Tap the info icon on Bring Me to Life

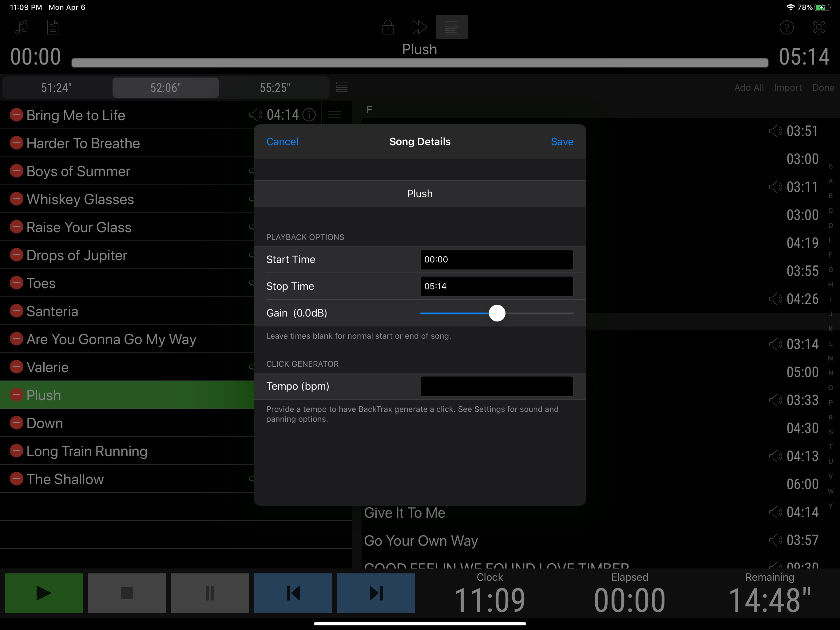point(309,115)
